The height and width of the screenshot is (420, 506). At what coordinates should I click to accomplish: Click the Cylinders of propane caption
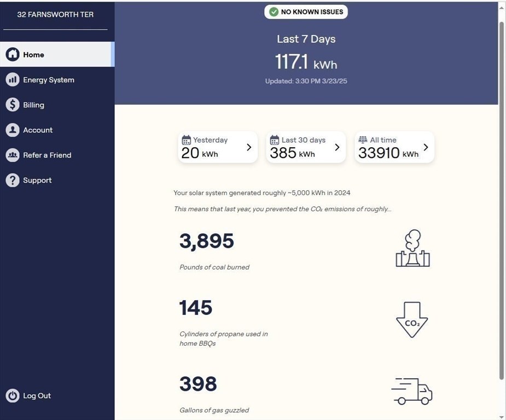click(x=224, y=339)
